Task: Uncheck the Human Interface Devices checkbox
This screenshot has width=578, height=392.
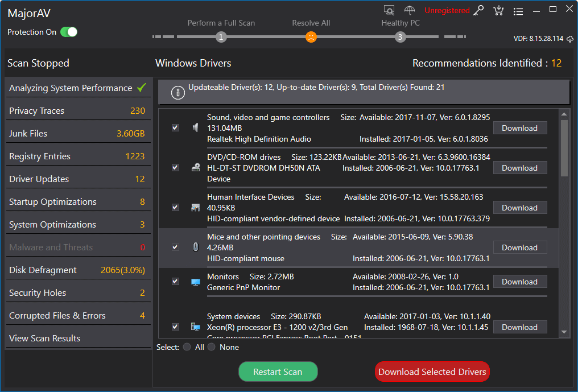Action: [x=175, y=207]
